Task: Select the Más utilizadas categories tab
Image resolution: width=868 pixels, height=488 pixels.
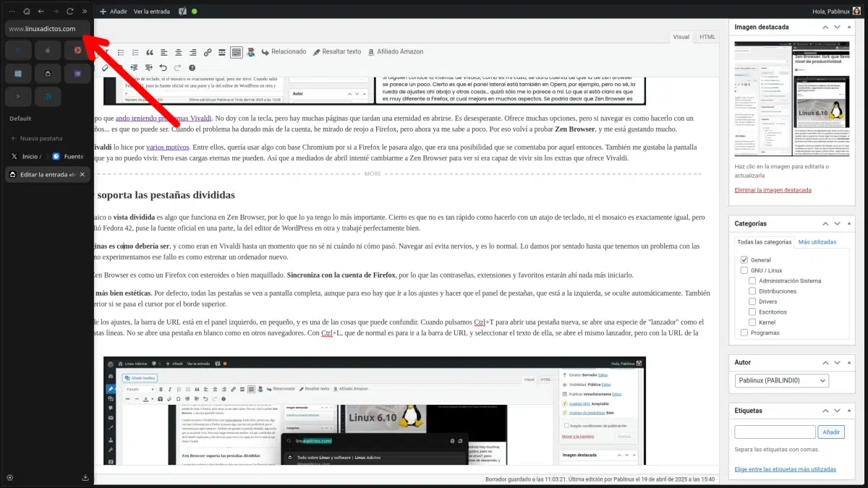Action: 817,242
